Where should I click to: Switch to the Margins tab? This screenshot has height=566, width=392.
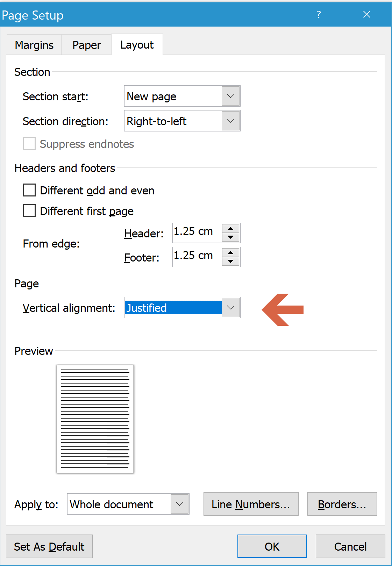click(x=34, y=45)
